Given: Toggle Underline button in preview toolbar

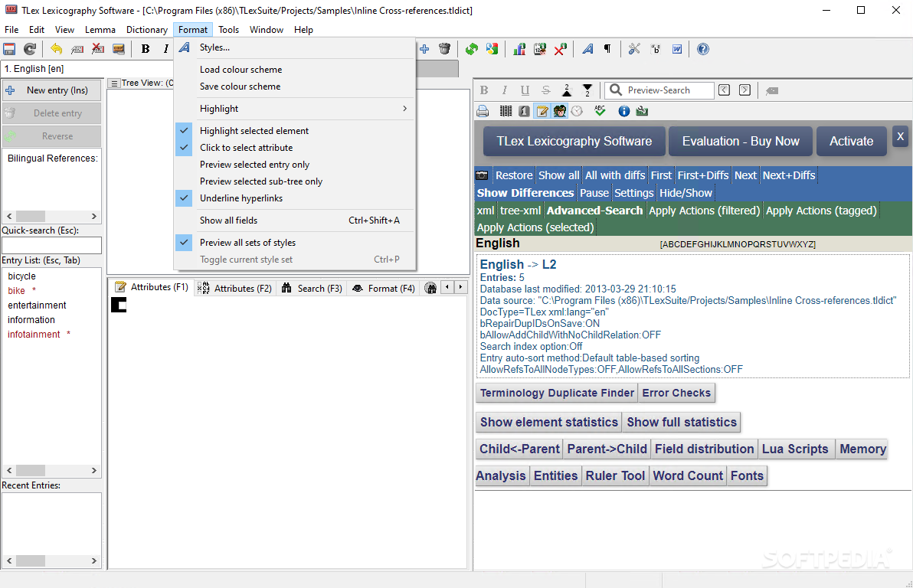Looking at the screenshot, I should [x=525, y=90].
